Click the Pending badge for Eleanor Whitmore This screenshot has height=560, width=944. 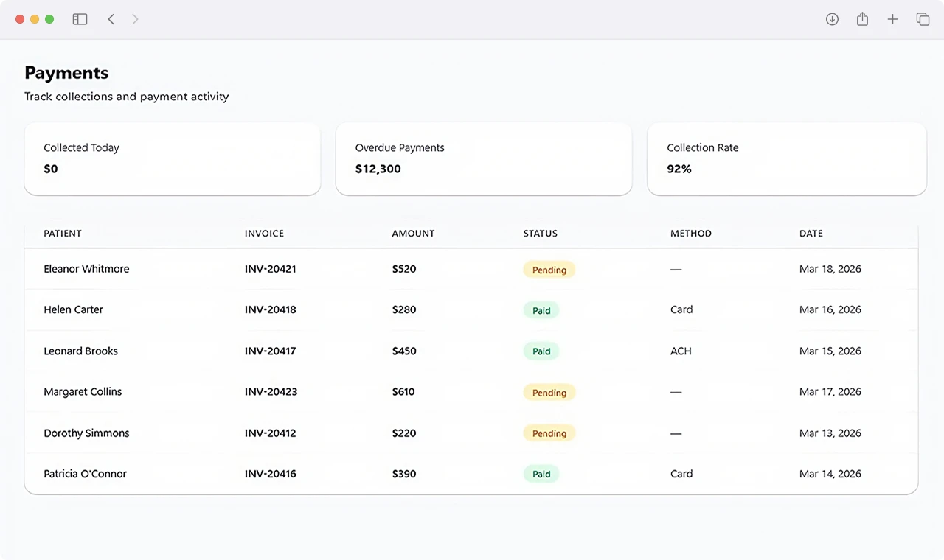(549, 270)
